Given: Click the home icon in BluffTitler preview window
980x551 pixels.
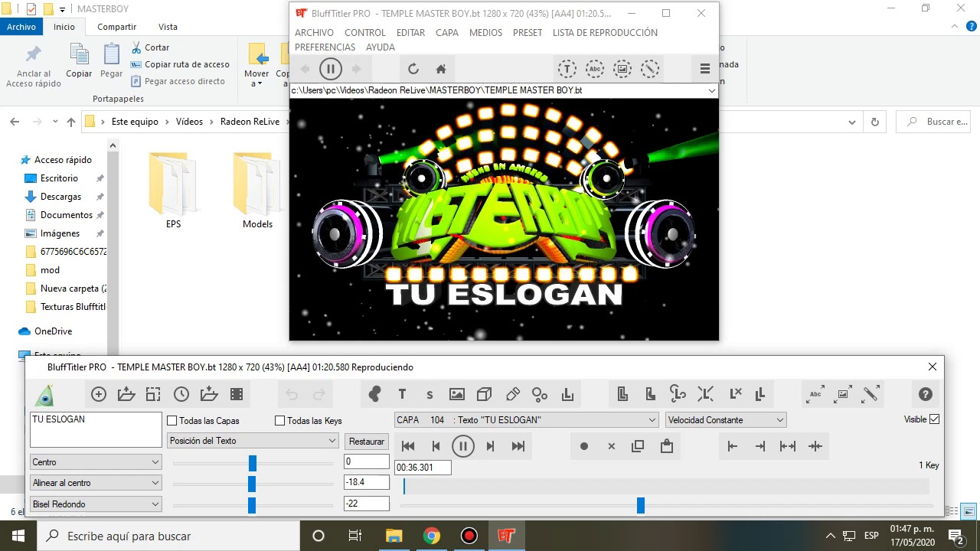Looking at the screenshot, I should point(441,69).
